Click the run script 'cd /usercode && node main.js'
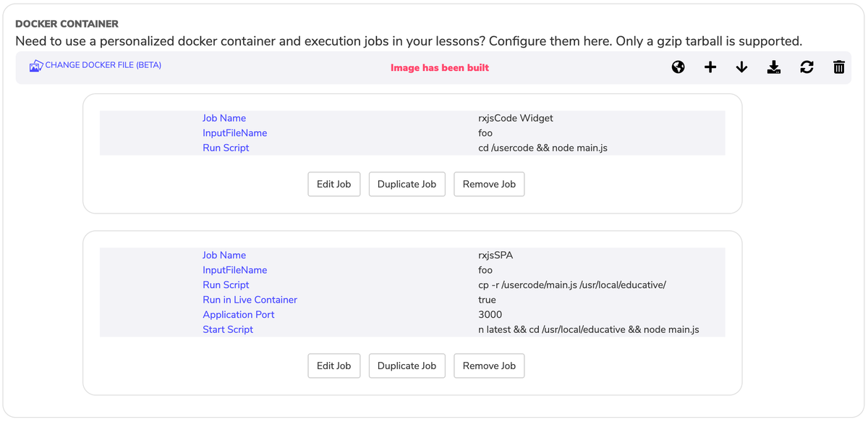This screenshot has width=868, height=422. pyautogui.click(x=543, y=148)
